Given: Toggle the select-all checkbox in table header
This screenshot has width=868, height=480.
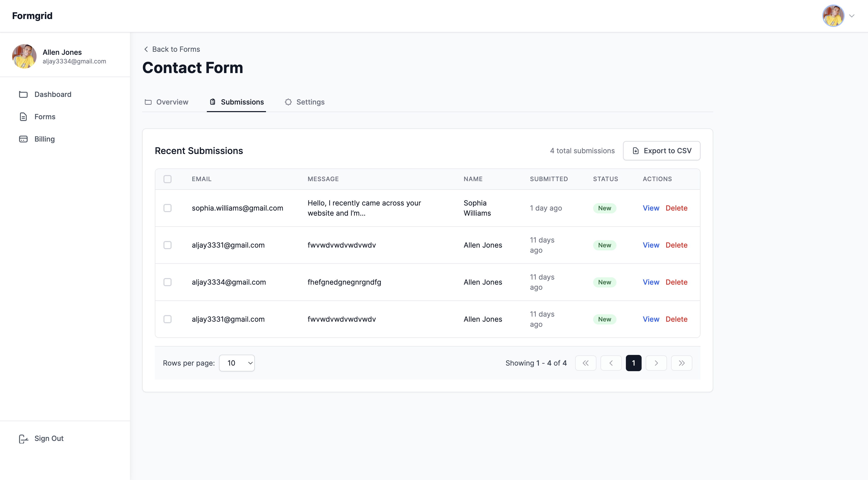Looking at the screenshot, I should click(x=168, y=179).
